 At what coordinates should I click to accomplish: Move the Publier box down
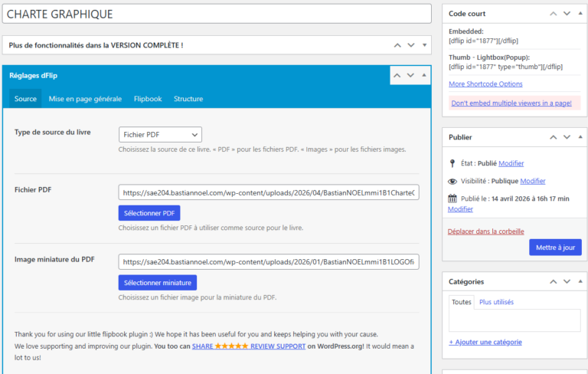pos(567,137)
